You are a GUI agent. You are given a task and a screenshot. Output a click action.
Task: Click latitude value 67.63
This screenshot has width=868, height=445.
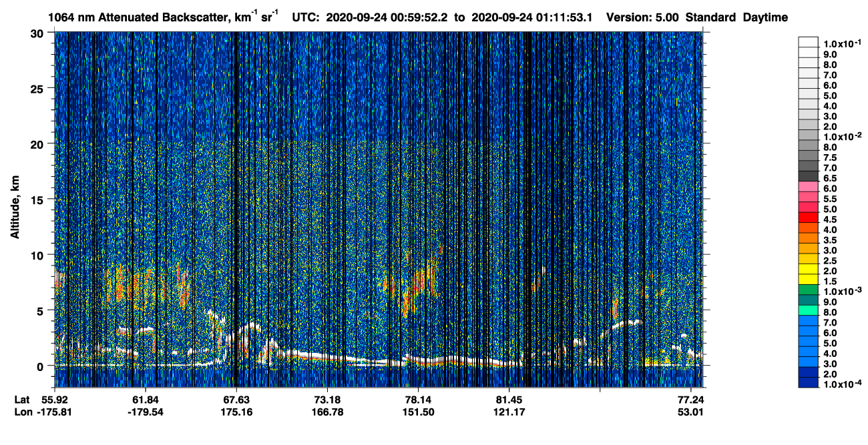(236, 400)
